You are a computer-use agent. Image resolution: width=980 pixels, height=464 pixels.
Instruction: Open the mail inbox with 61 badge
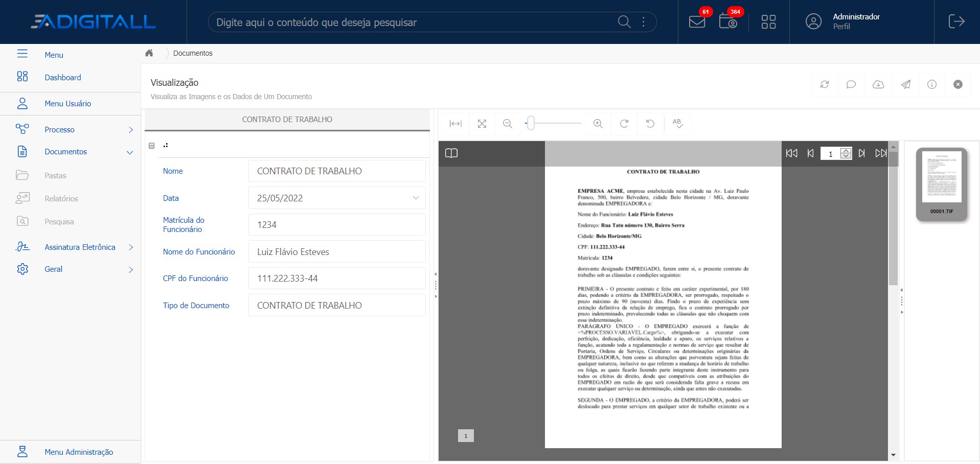[x=697, y=21]
